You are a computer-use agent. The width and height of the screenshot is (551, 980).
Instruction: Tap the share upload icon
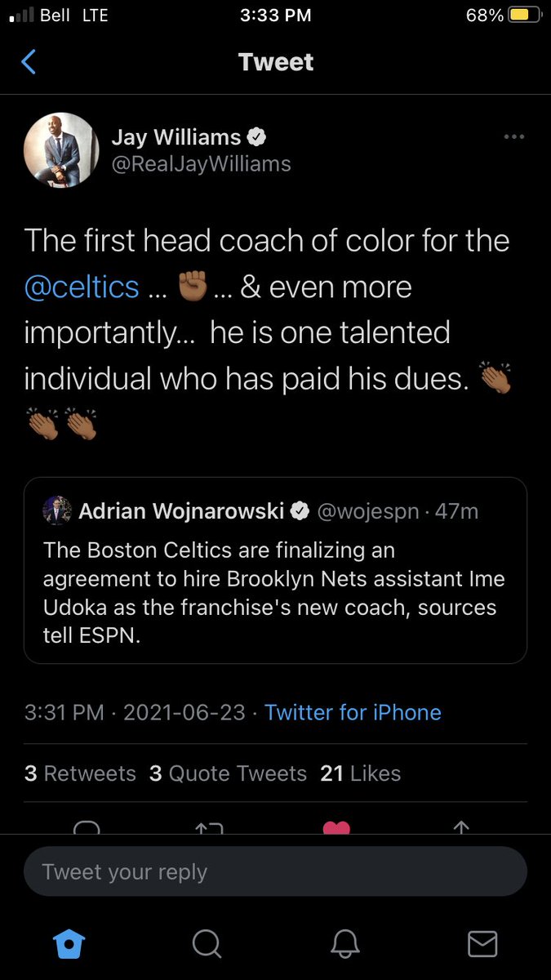coord(461,826)
